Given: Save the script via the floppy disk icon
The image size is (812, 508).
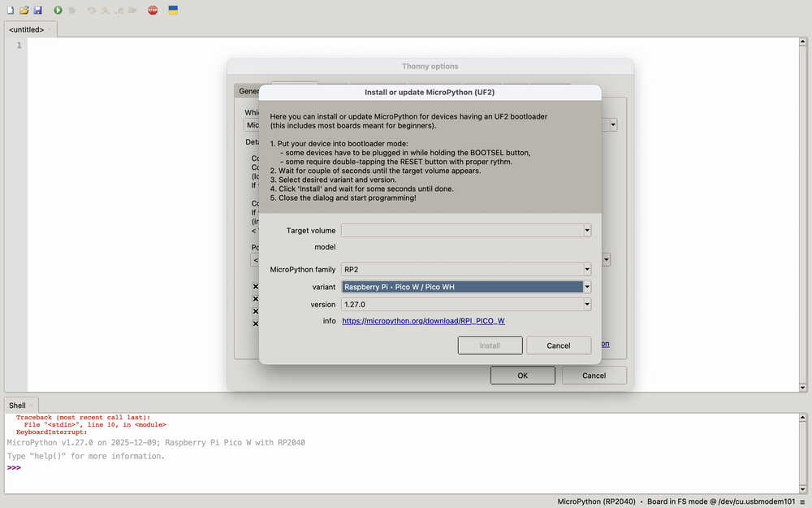Looking at the screenshot, I should click(37, 10).
